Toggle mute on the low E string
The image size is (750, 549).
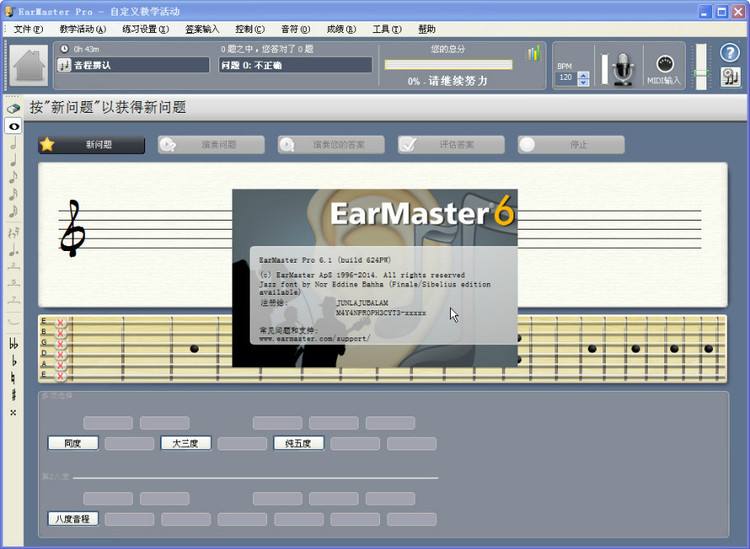[60, 376]
